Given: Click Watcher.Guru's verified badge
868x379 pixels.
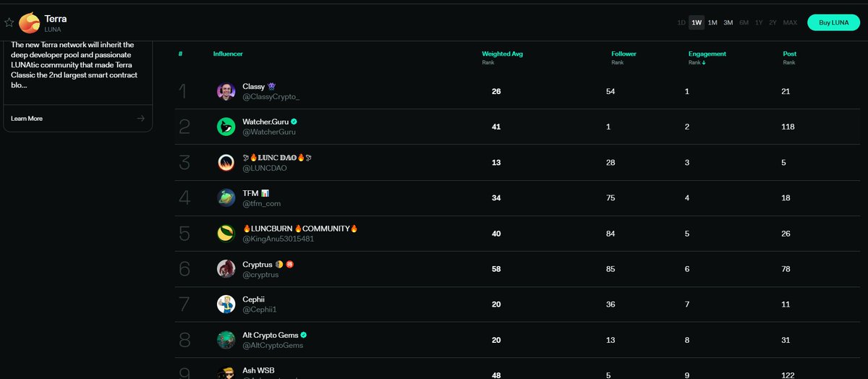Looking at the screenshot, I should click(294, 122).
